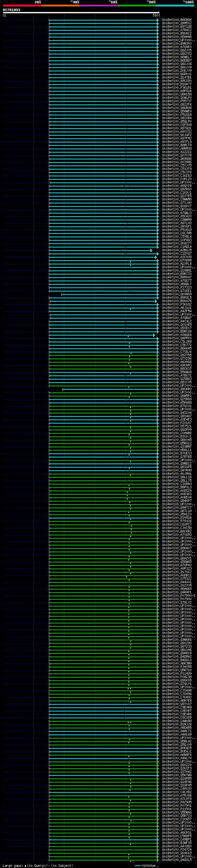The height and width of the screenshot is (868, 197).
Task: Click the UniRef100_C7SBJ4 label
Action: (176, 352)
